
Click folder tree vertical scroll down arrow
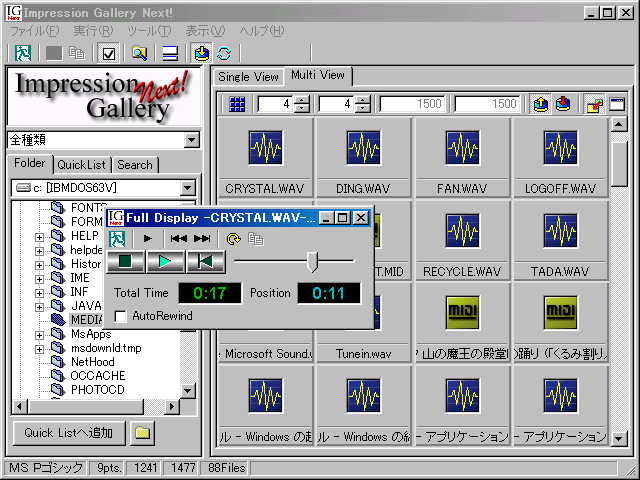point(188,391)
